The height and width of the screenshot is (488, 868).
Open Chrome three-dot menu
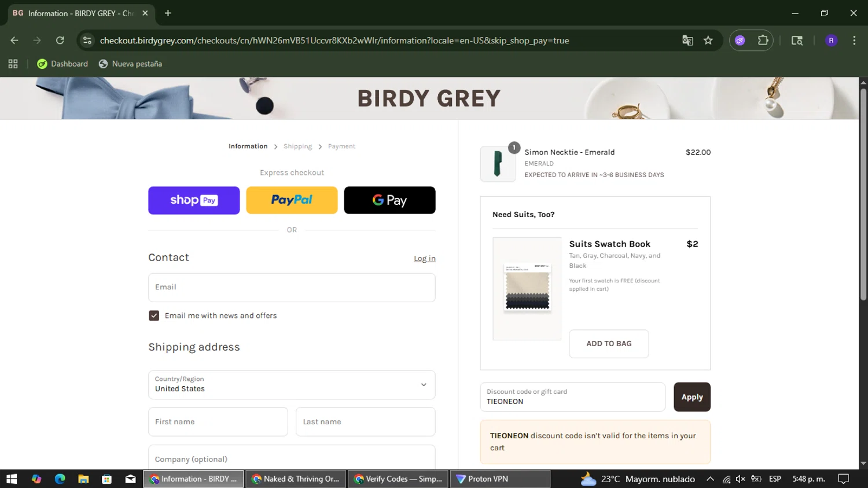click(x=854, y=41)
